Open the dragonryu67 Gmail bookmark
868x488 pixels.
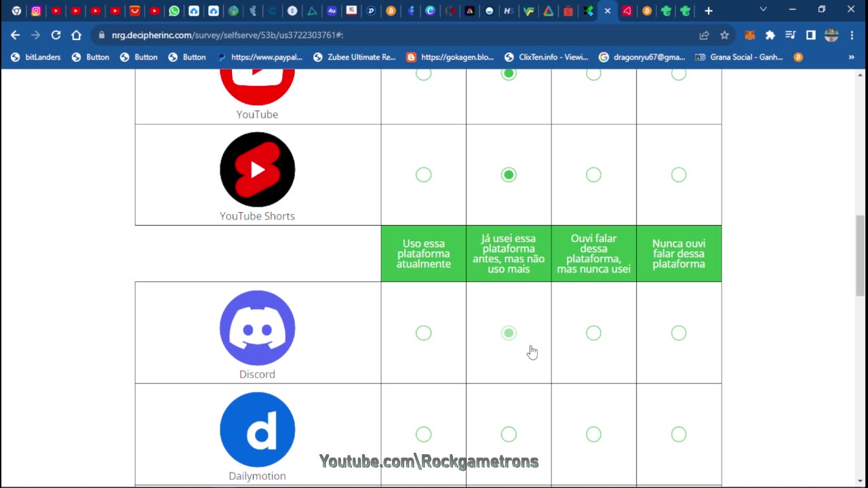click(642, 58)
